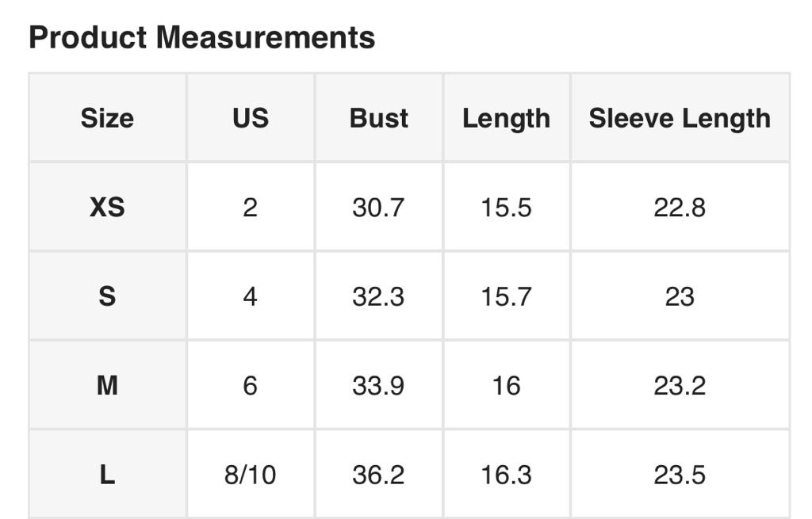Click the 23.2 sleeve length value
Viewport: 812px width, 519px height.
(x=680, y=386)
